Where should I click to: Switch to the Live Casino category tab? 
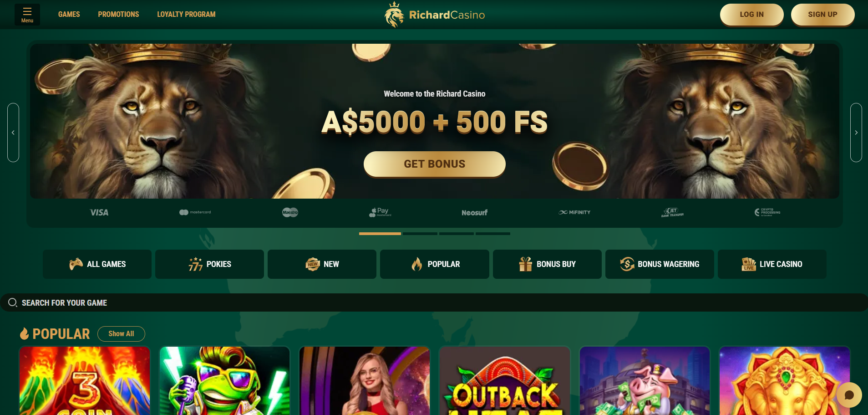click(772, 264)
